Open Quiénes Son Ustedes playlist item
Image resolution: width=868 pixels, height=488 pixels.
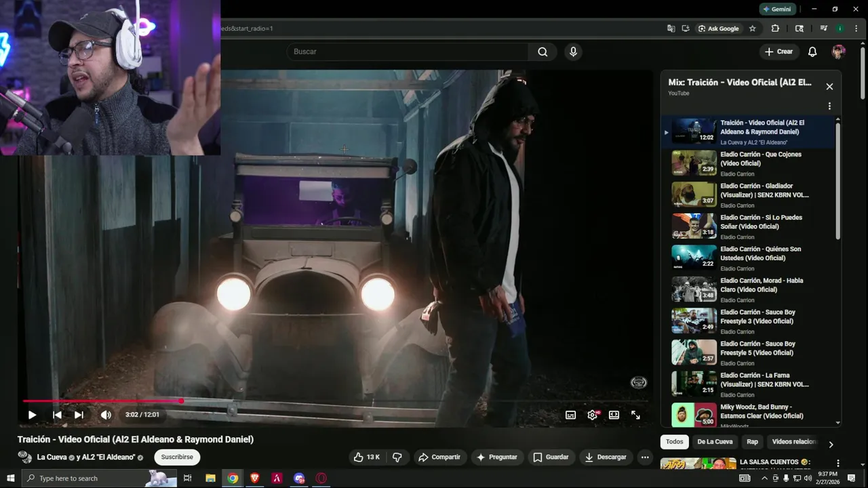click(x=749, y=258)
